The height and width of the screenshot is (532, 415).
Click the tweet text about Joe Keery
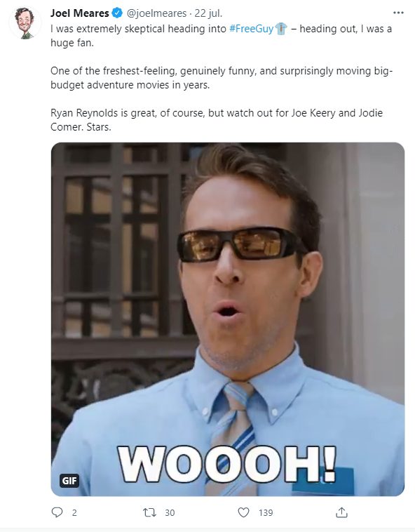click(x=217, y=120)
